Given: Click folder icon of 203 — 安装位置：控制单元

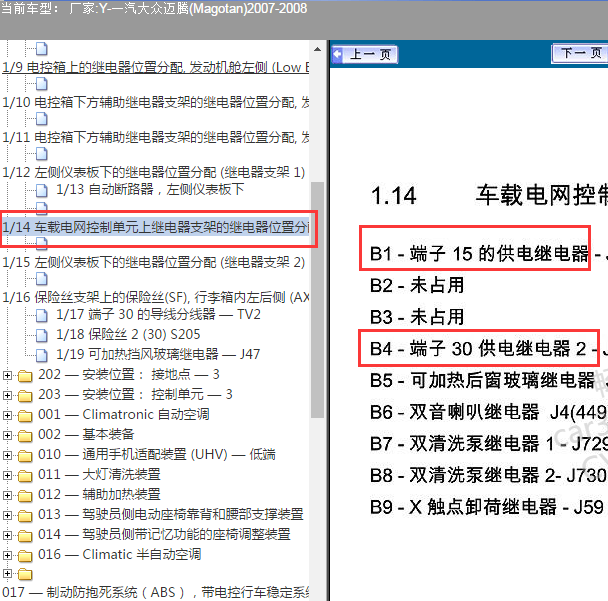Looking at the screenshot, I should [25, 395].
